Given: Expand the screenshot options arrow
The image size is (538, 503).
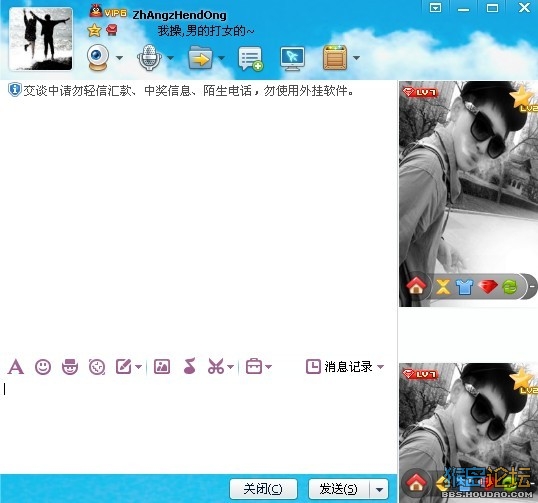Looking at the screenshot, I should click(x=231, y=367).
